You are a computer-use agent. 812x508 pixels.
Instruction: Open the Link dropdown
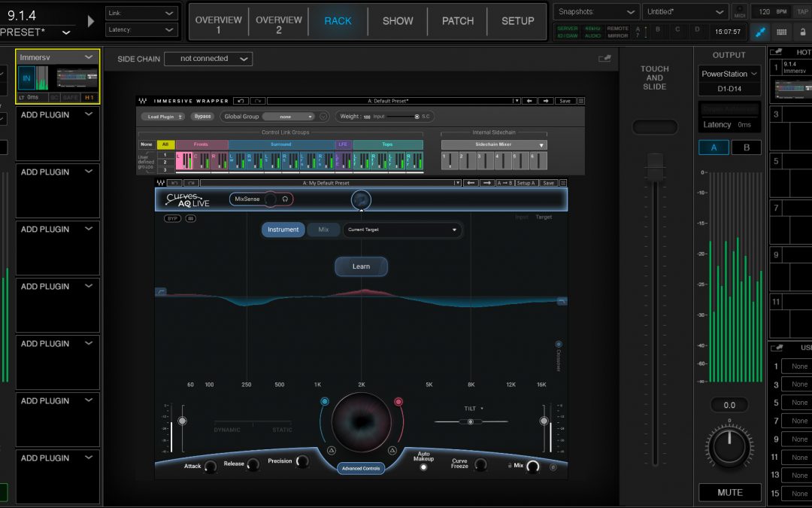pos(141,13)
